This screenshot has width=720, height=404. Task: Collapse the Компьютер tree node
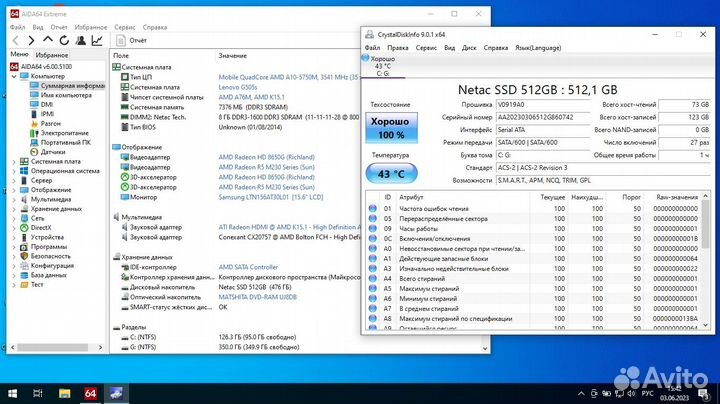pos(14,76)
